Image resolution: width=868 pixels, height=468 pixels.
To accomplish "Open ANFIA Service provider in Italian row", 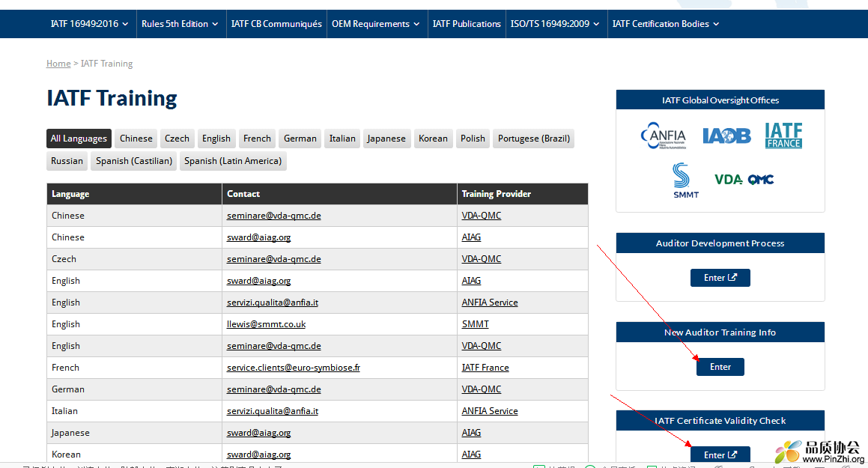I will click(490, 411).
